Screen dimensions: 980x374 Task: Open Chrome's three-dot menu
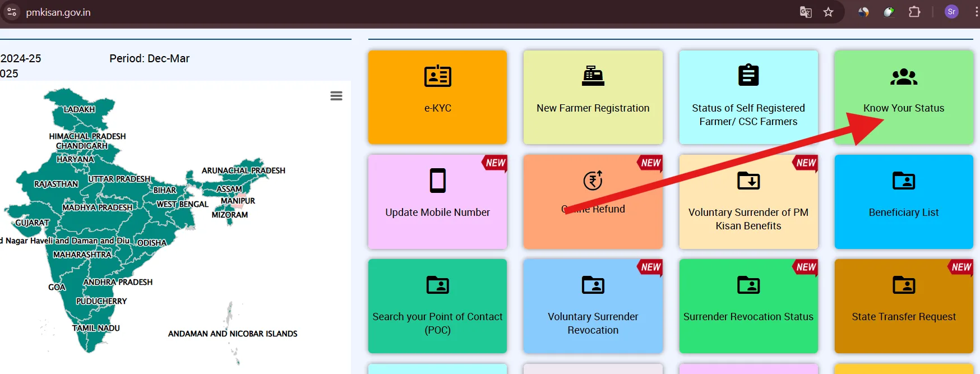[x=976, y=12]
